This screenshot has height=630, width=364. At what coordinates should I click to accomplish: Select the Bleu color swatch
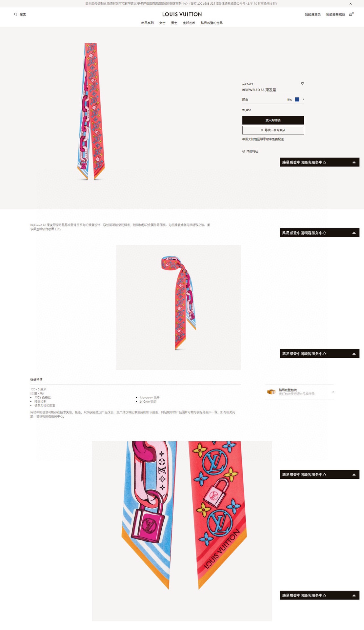click(297, 99)
